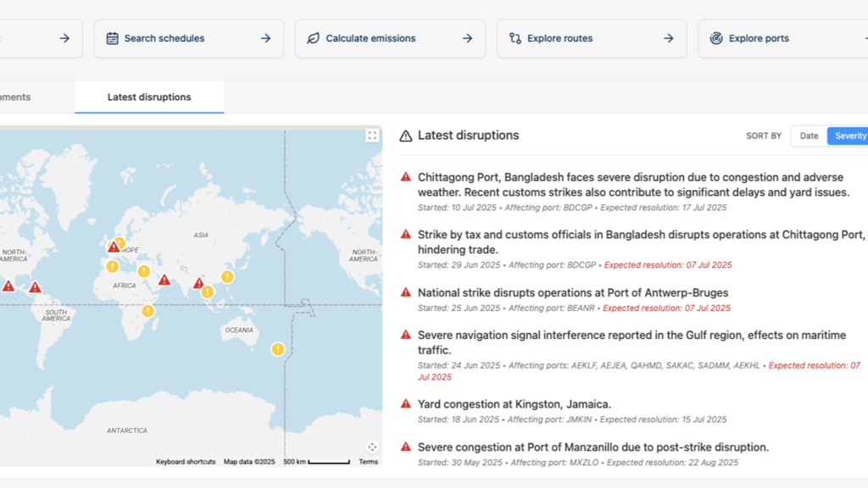This screenshot has width=868, height=488.
Task: Click the yellow warning marker in East Africa
Action: (x=147, y=311)
